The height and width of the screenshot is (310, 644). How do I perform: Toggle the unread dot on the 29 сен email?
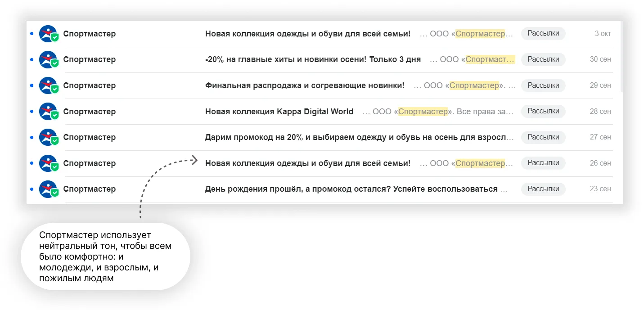pyautogui.click(x=32, y=85)
